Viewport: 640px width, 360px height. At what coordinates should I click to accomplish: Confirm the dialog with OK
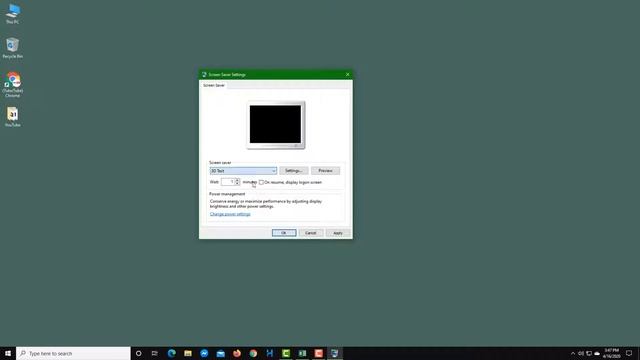click(x=284, y=233)
